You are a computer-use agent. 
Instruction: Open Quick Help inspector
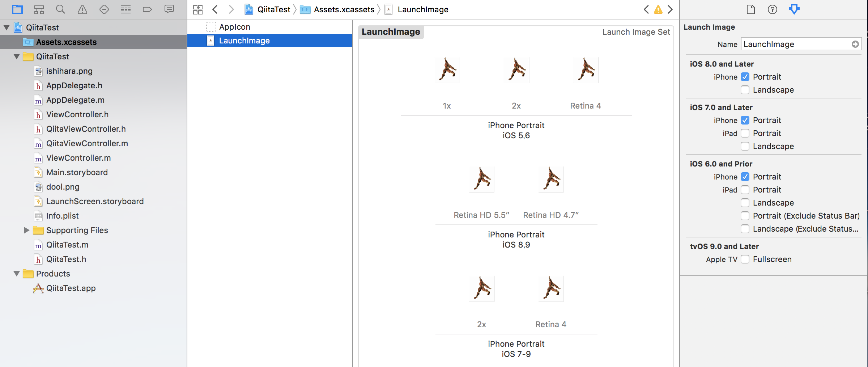773,9
